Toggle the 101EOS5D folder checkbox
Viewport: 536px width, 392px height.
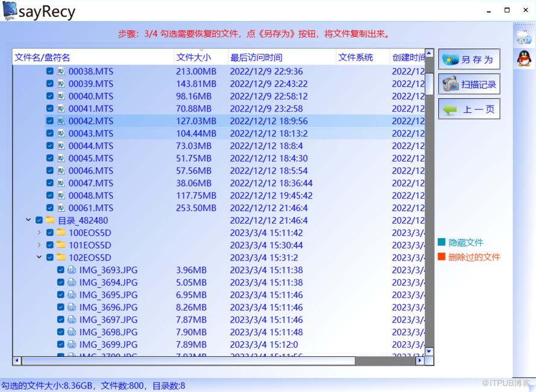point(50,245)
